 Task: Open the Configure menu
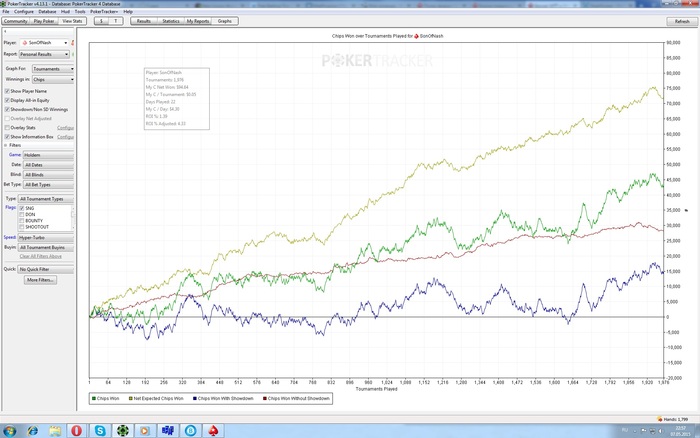(24, 12)
